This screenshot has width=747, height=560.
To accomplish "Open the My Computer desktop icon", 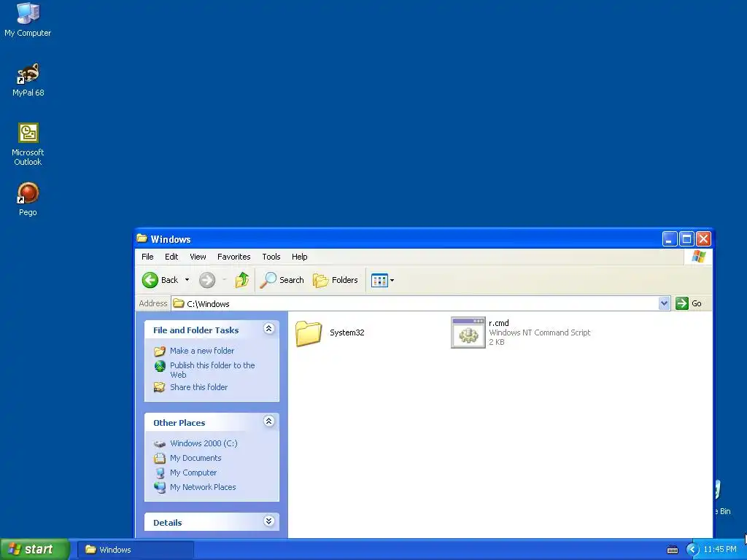I will pyautogui.click(x=28, y=19).
